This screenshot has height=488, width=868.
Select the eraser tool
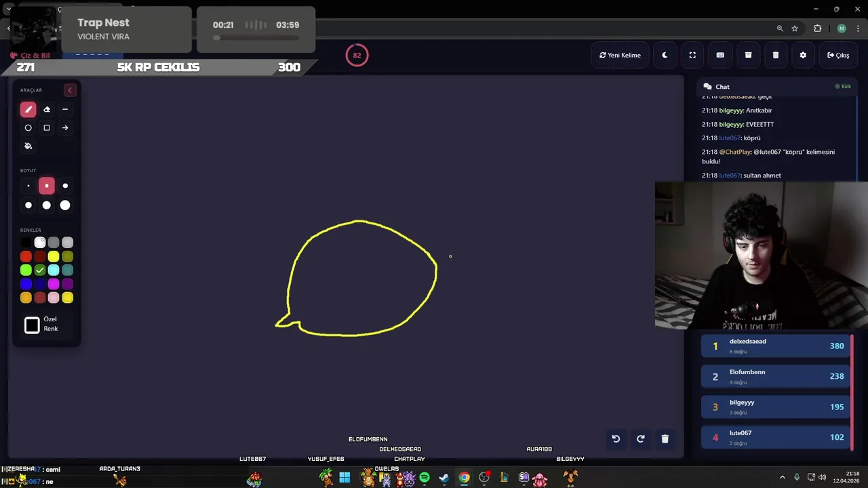(47, 109)
